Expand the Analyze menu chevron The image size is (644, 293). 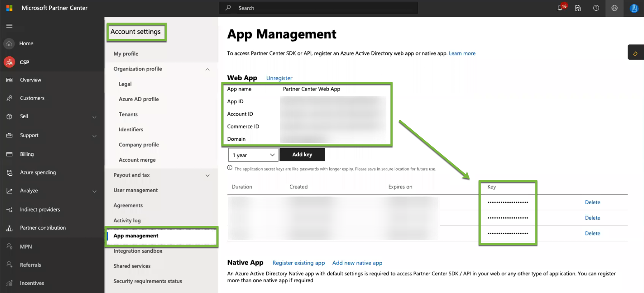click(95, 191)
